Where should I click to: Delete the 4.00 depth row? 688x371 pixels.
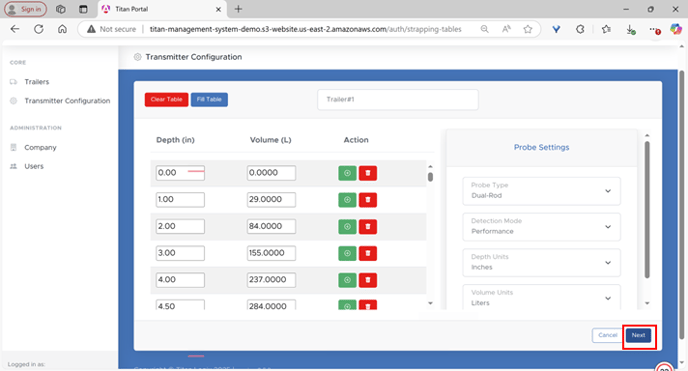pos(368,280)
